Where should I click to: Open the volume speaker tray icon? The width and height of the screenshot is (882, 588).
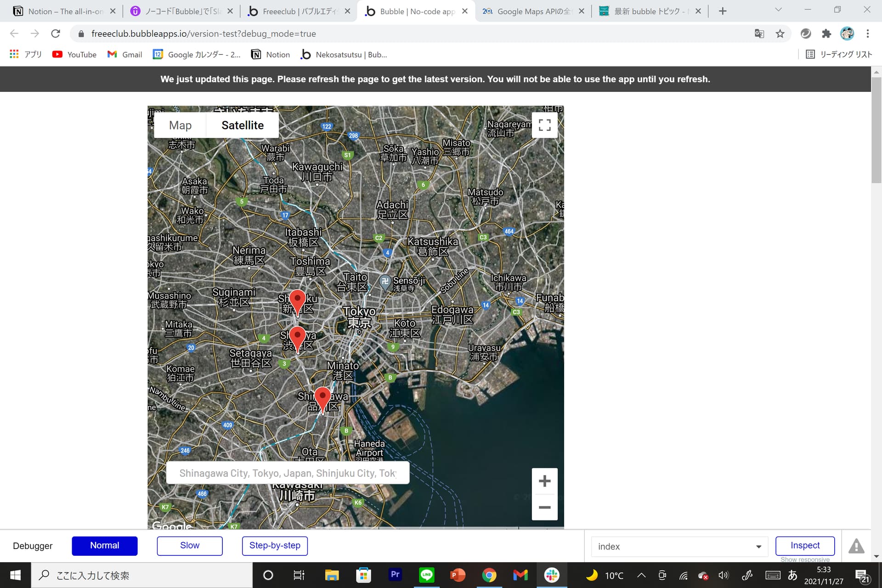point(724,575)
